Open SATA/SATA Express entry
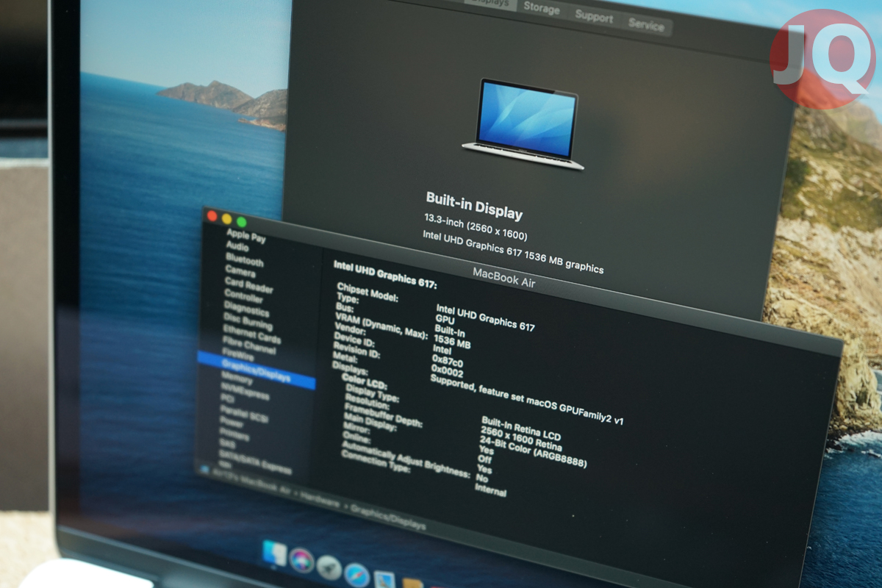The width and height of the screenshot is (882, 588). pyautogui.click(x=255, y=464)
